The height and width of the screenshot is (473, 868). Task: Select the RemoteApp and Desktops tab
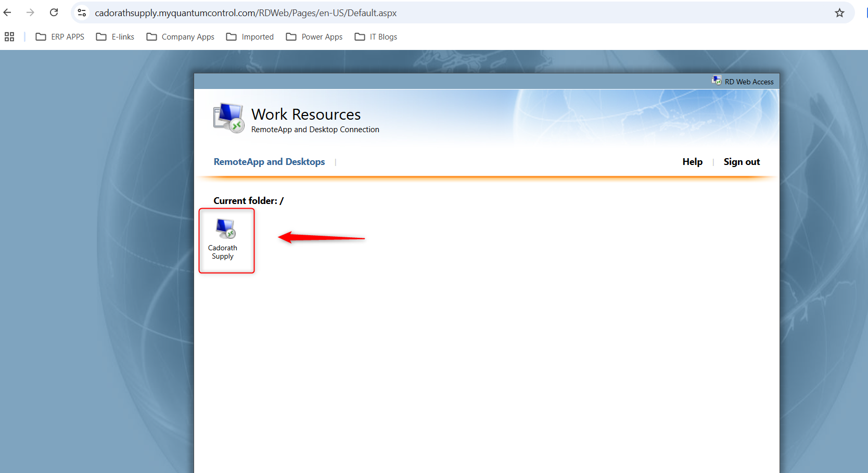click(269, 162)
